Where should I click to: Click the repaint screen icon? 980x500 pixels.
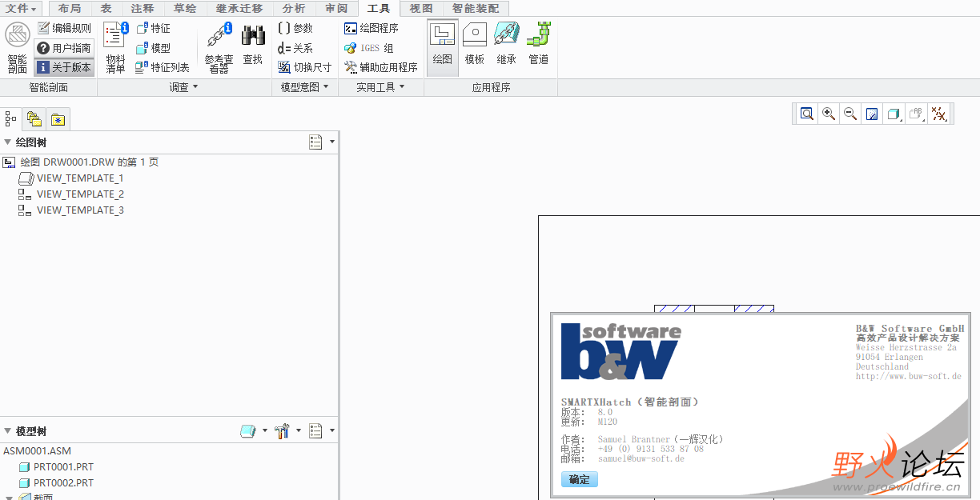(872, 114)
